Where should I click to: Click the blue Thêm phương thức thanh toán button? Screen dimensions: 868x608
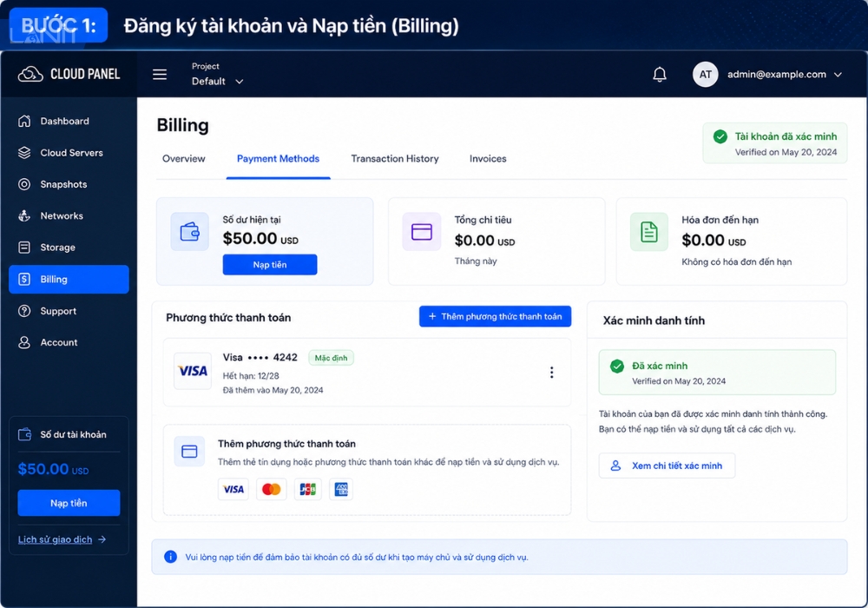pyautogui.click(x=495, y=316)
